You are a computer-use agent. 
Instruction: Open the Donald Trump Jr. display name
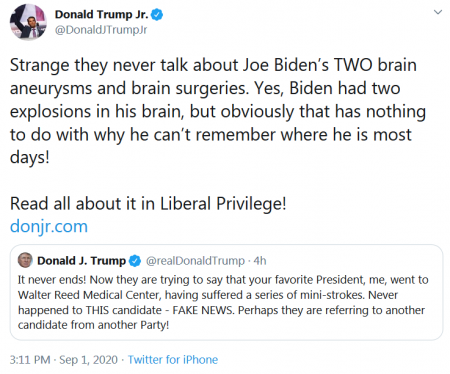point(101,15)
